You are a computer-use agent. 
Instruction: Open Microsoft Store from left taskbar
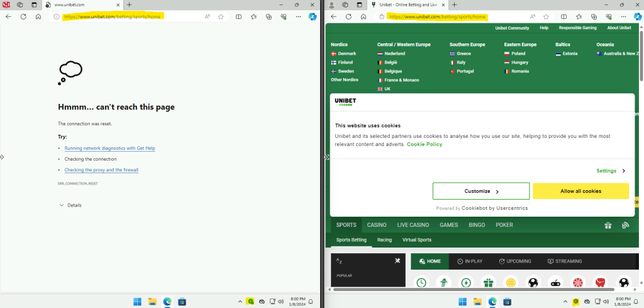click(x=182, y=302)
